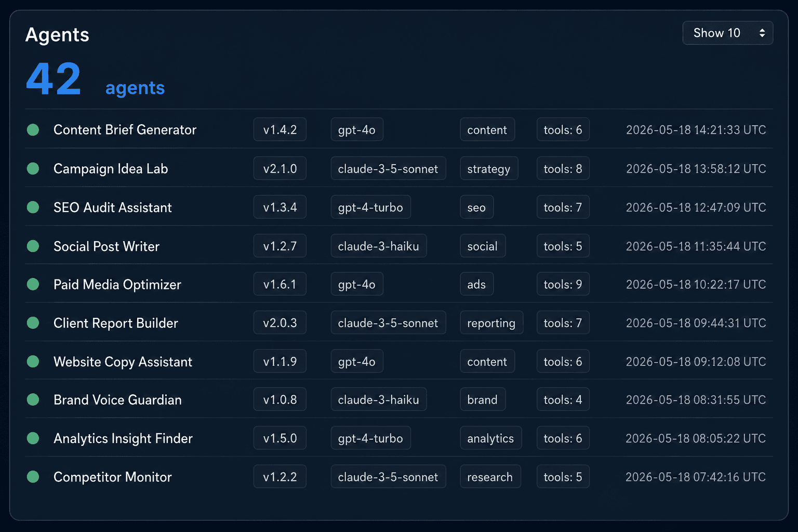This screenshot has height=532, width=798.
Task: Click the 42 agents count
Action: coord(96,79)
